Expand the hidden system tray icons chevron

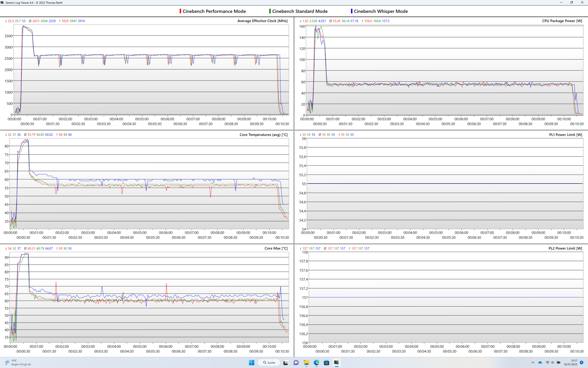[x=533, y=362]
